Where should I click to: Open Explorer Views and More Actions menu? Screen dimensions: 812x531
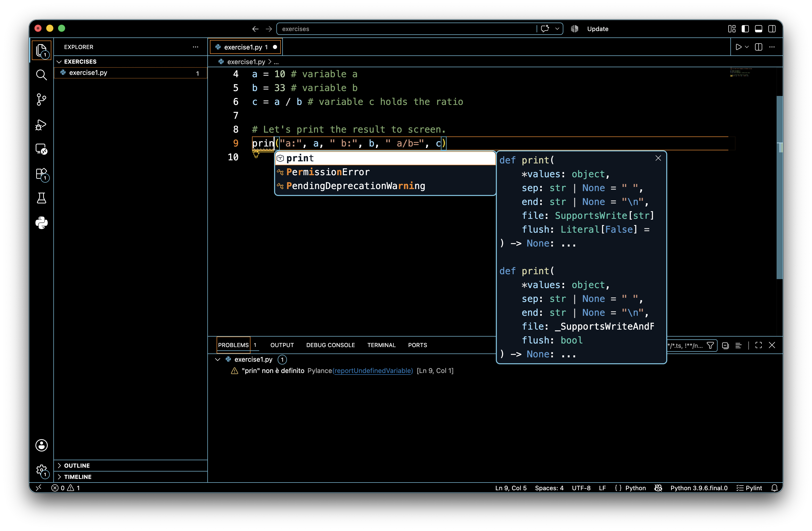[196, 47]
